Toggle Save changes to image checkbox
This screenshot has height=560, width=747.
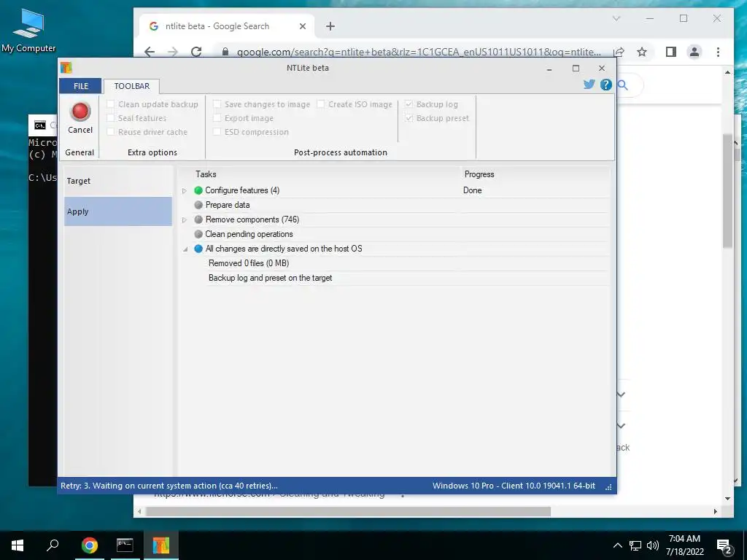click(217, 104)
